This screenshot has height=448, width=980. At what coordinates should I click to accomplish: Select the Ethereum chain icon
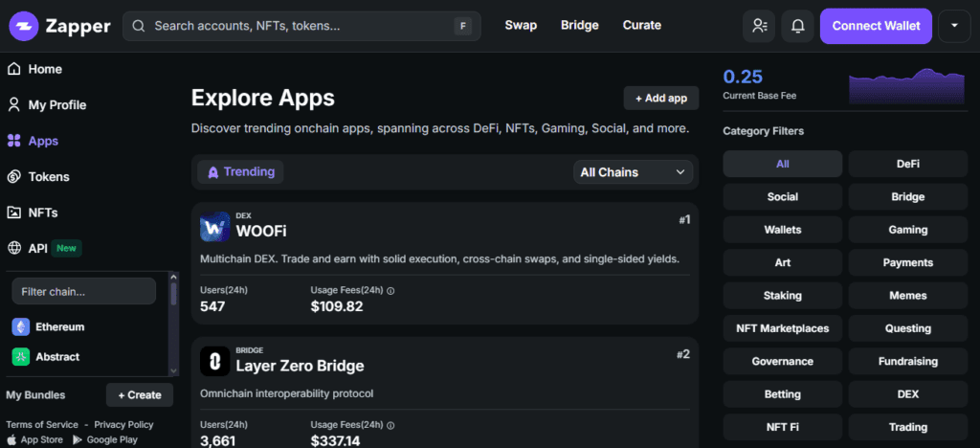[x=21, y=326]
